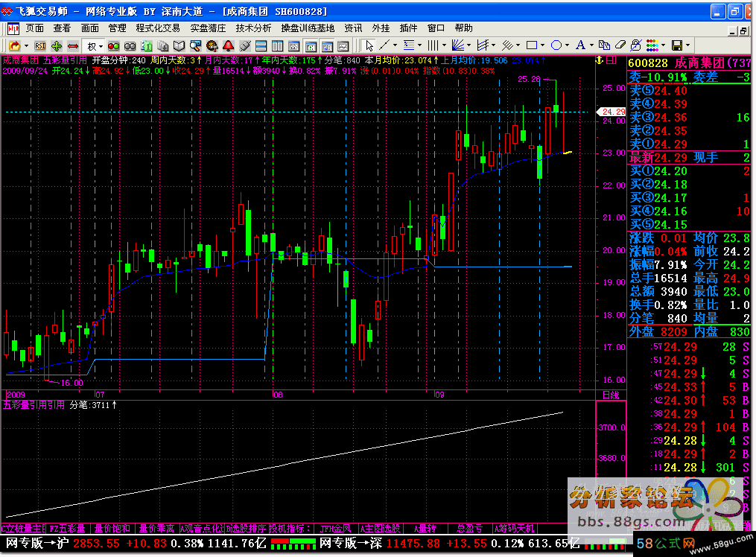The image size is (756, 557).
Task: Select the trend line drawing tool
Action: [384, 45]
